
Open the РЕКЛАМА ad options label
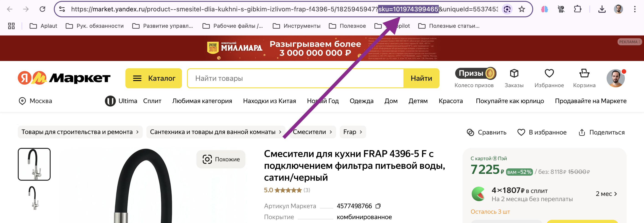629,42
